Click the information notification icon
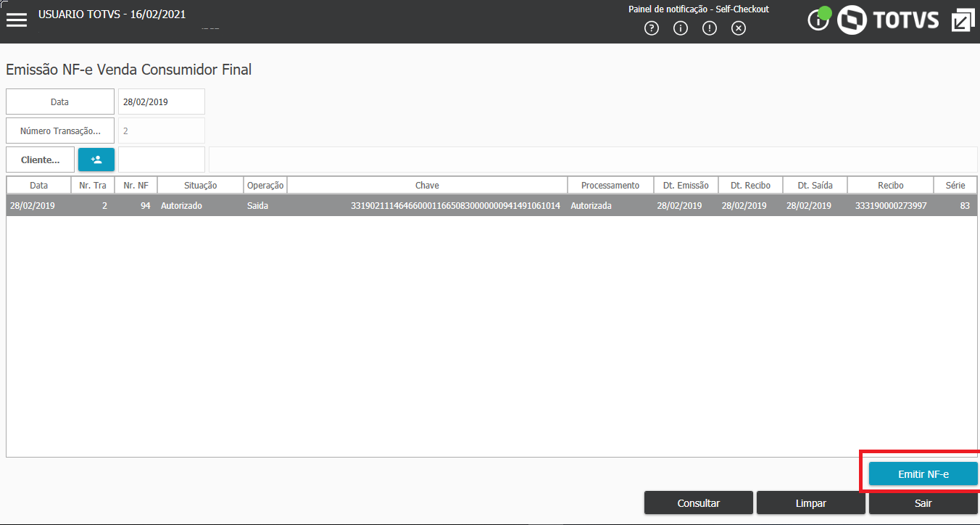Screen dimensions: 980x525 (x=681, y=28)
